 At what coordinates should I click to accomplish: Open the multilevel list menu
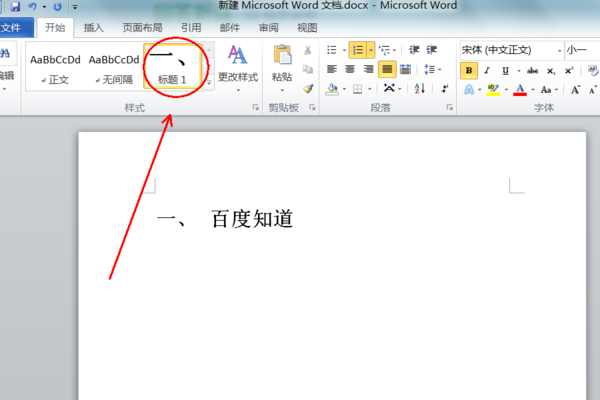point(387,50)
